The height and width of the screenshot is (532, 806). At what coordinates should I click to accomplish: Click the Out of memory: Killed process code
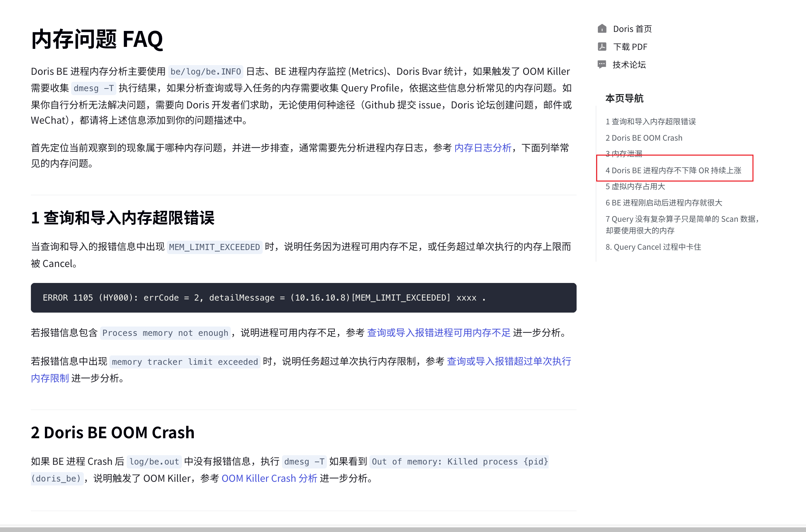pos(460,462)
